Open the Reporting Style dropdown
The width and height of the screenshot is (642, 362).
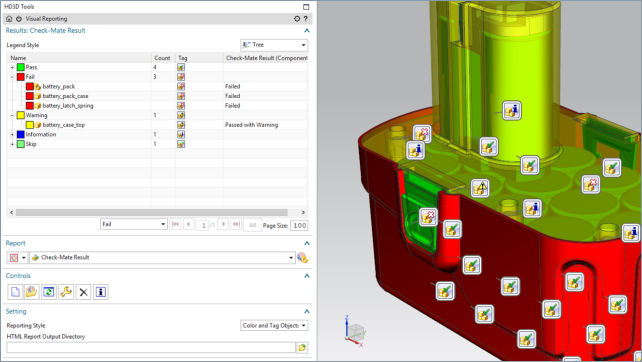274,326
